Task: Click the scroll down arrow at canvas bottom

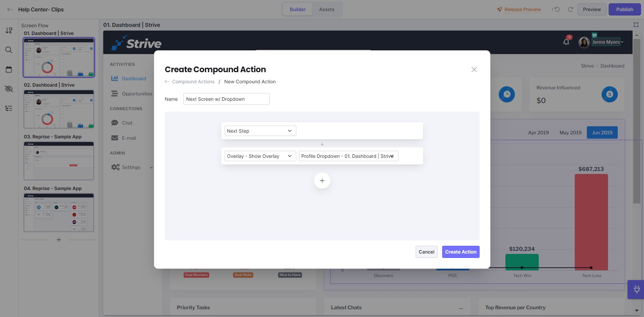Action: point(637,311)
